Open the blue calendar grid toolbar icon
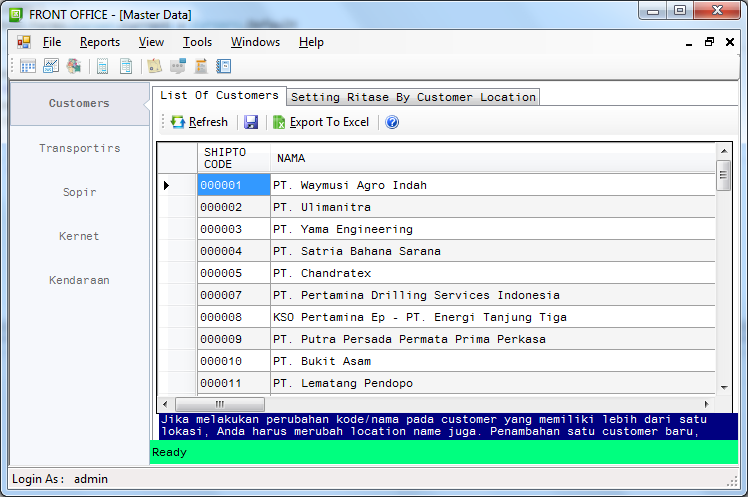748x497 pixels. pyautogui.click(x=28, y=66)
